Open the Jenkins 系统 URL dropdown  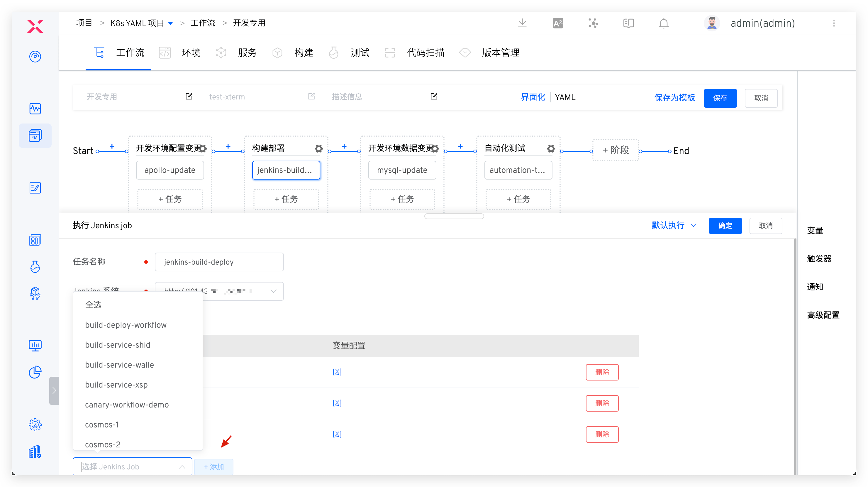click(219, 291)
